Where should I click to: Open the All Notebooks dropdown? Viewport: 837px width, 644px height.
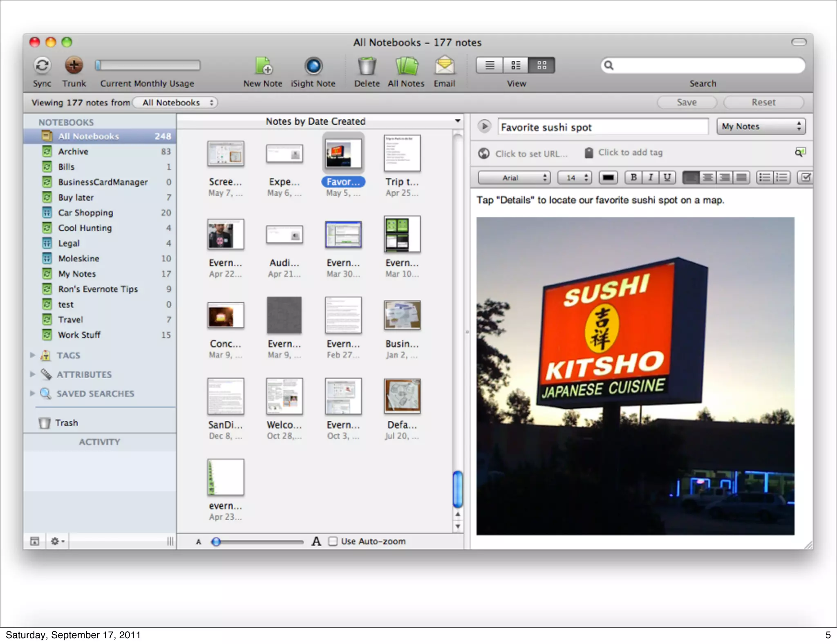tap(176, 103)
